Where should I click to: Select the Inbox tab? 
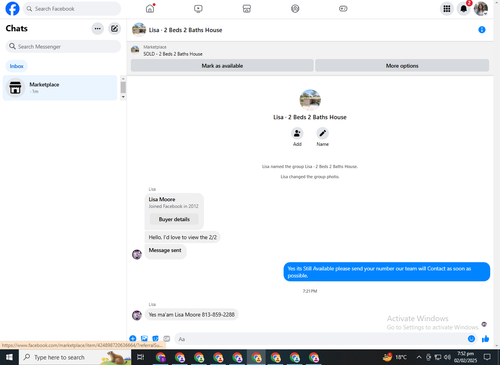coord(16,66)
